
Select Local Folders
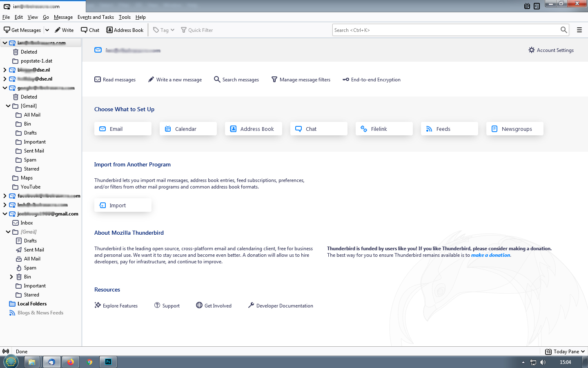[x=32, y=304]
